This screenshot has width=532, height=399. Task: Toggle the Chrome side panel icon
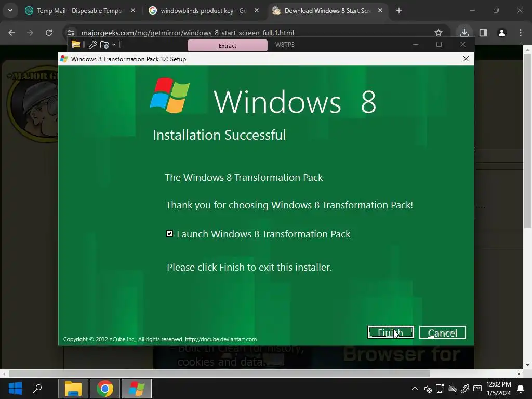click(483, 33)
